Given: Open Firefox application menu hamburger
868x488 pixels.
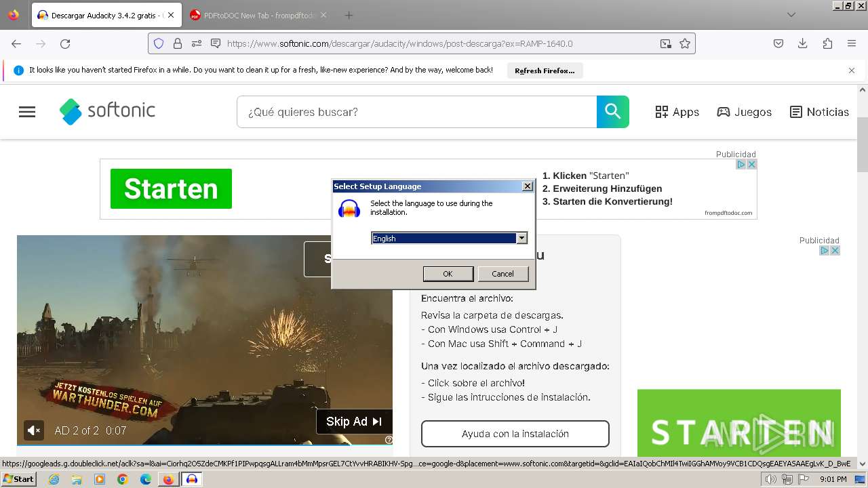Looking at the screenshot, I should (852, 43).
